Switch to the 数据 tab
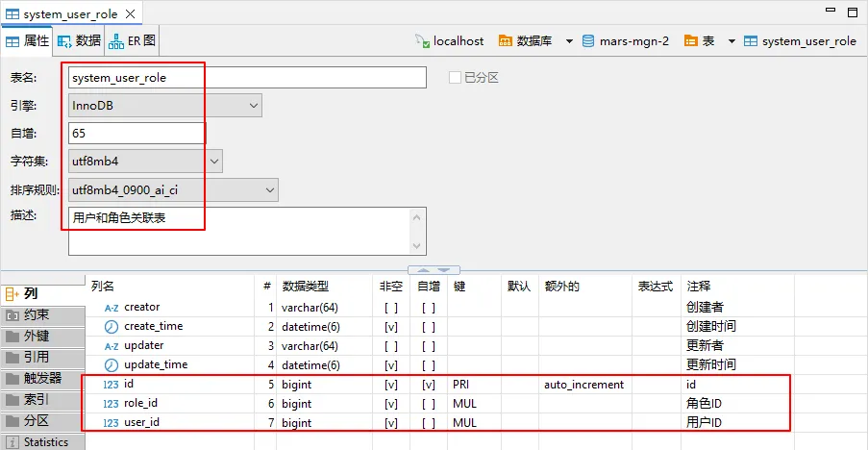The height and width of the screenshot is (450, 868). tap(79, 41)
